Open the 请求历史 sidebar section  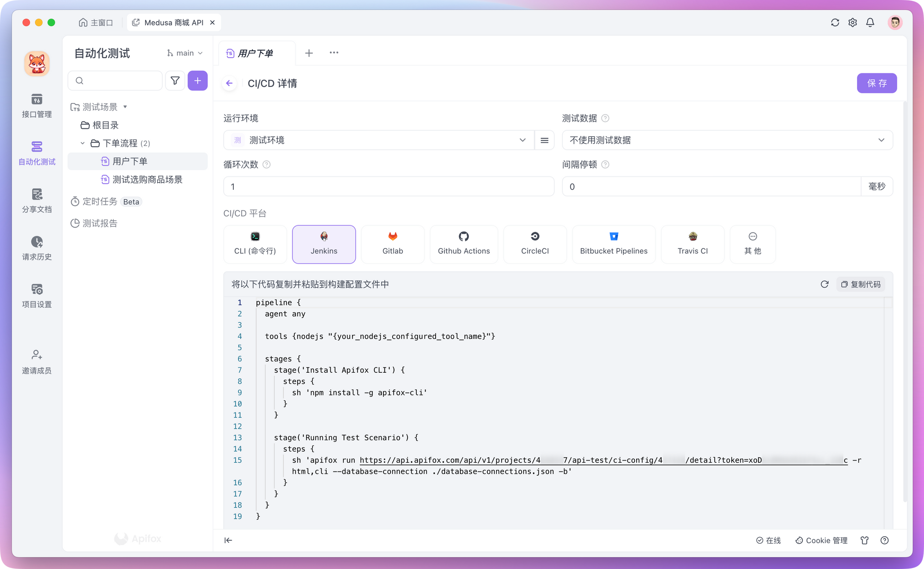pos(37,248)
